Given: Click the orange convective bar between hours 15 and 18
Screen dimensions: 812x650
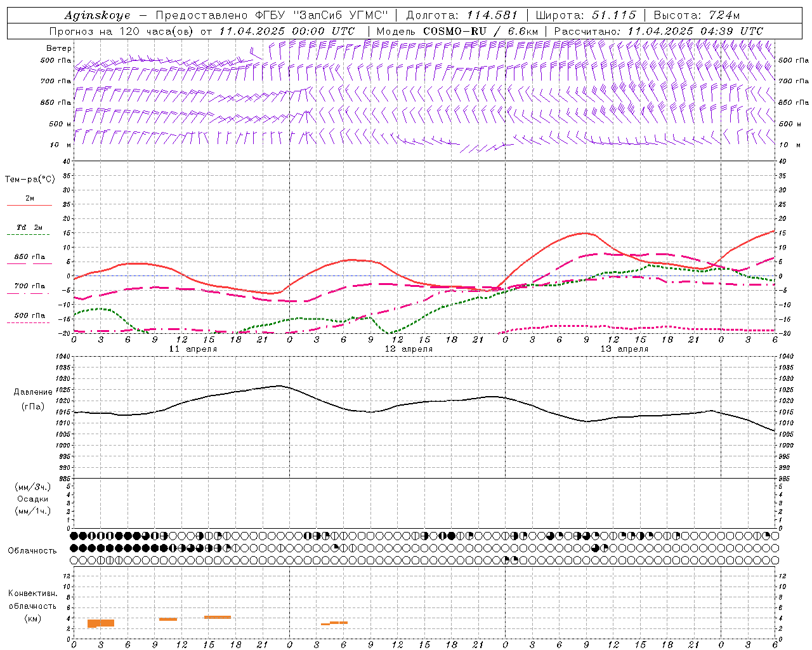Looking at the screenshot, I should tap(218, 617).
